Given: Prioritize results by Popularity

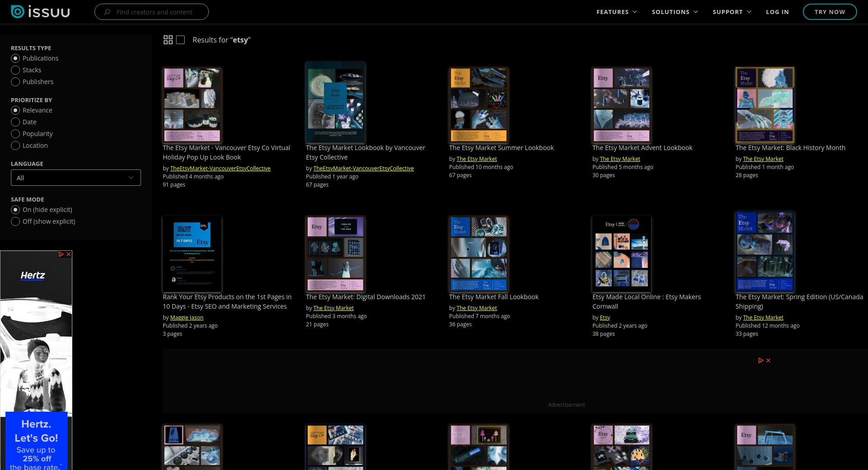Looking at the screenshot, I should click(32, 134).
